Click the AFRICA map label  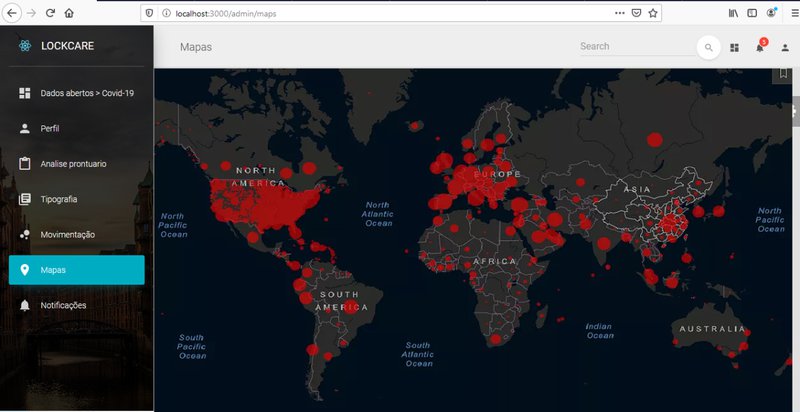tap(494, 261)
